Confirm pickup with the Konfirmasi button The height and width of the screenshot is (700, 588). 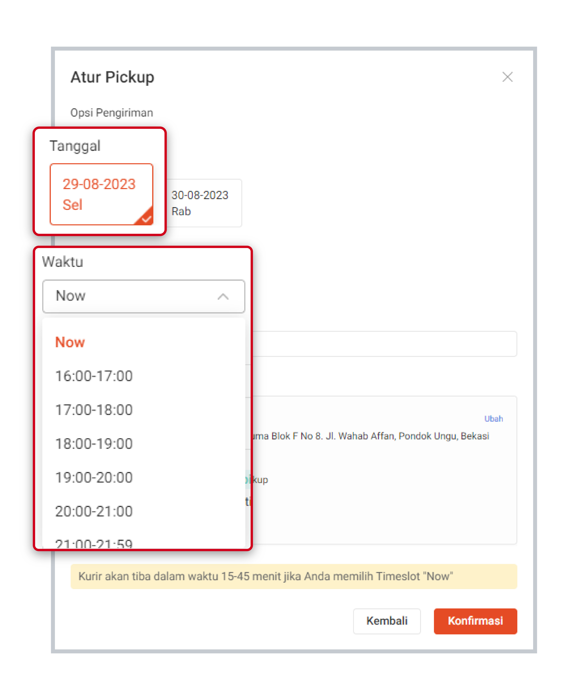[x=475, y=621]
